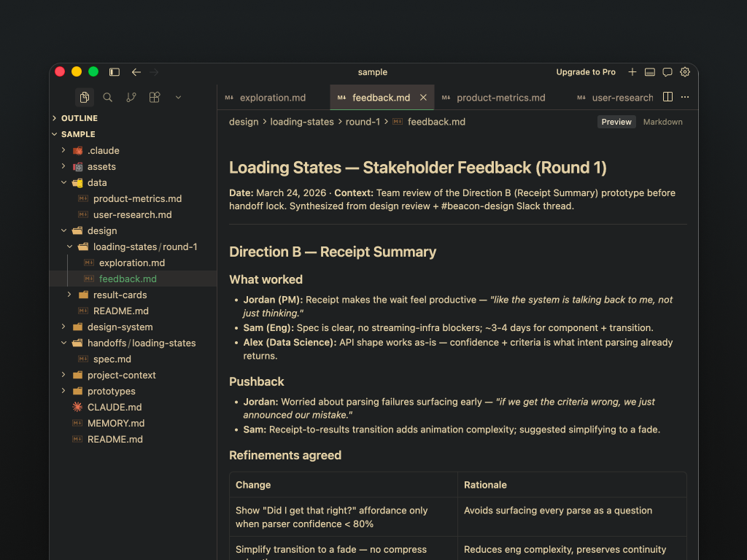Click the prototypes folder icon

pos(77,391)
